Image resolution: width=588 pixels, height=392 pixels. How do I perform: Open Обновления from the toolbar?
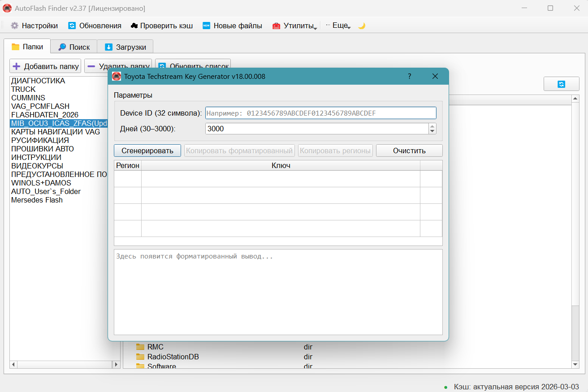point(95,26)
